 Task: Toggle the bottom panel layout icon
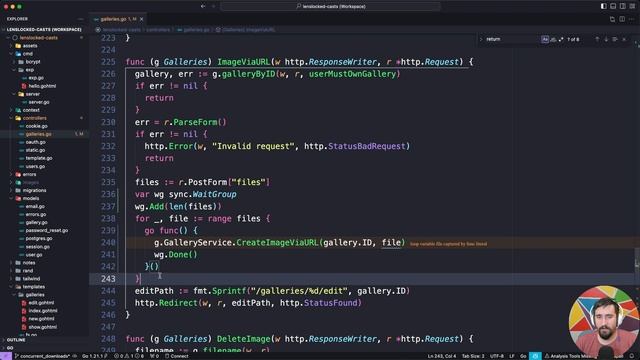(x=613, y=6)
